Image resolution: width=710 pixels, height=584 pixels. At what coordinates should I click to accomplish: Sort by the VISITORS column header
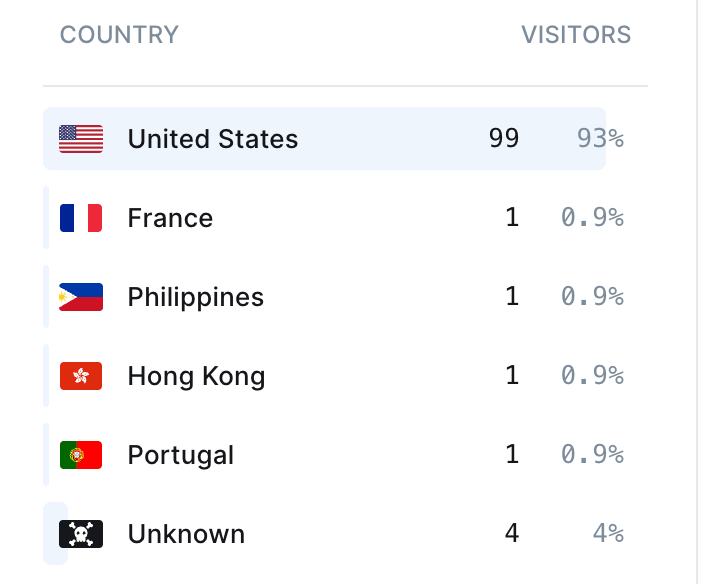(576, 35)
